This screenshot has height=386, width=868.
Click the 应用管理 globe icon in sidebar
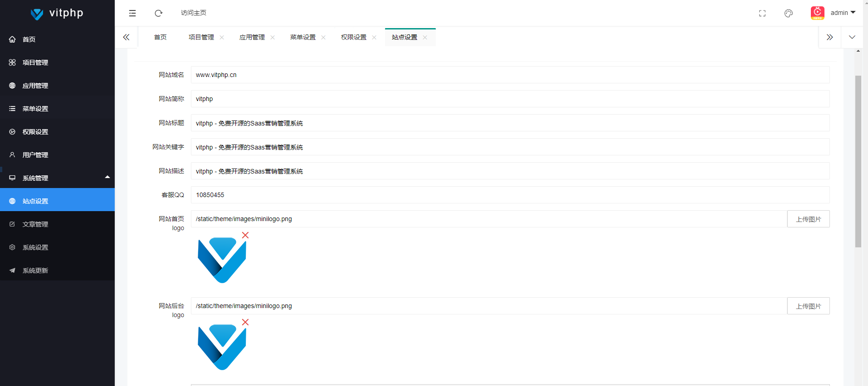[x=12, y=86]
